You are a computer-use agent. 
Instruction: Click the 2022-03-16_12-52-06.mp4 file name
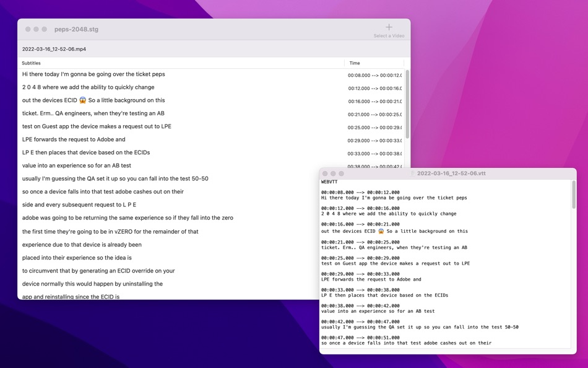point(54,49)
